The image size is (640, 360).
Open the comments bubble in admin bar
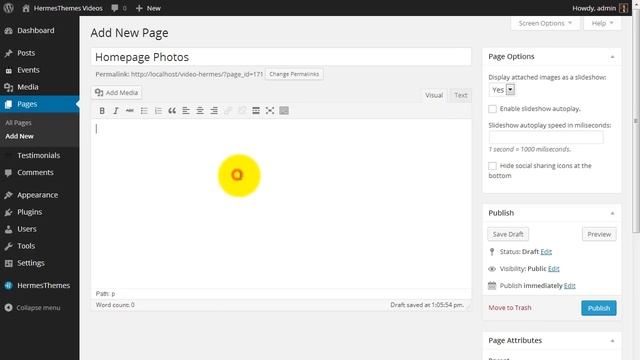click(x=118, y=8)
